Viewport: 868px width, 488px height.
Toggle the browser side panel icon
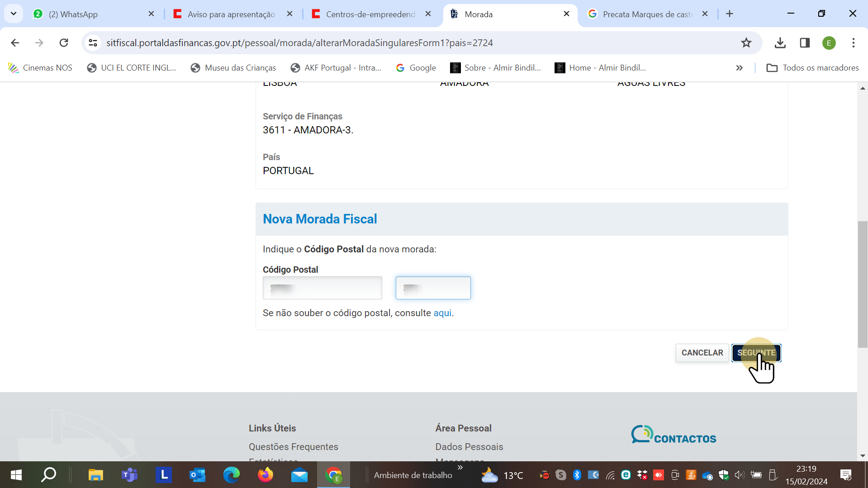click(x=804, y=43)
